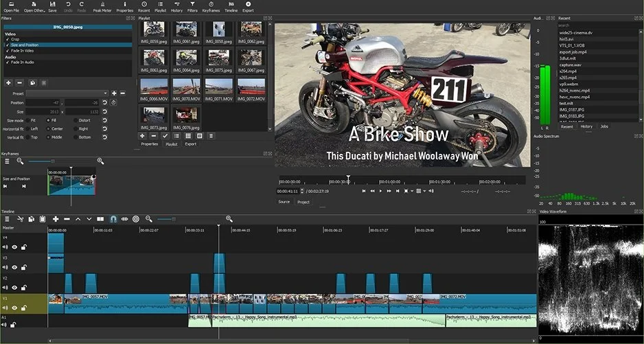Click the current timecode input field
644x344 pixels.
[288, 191]
